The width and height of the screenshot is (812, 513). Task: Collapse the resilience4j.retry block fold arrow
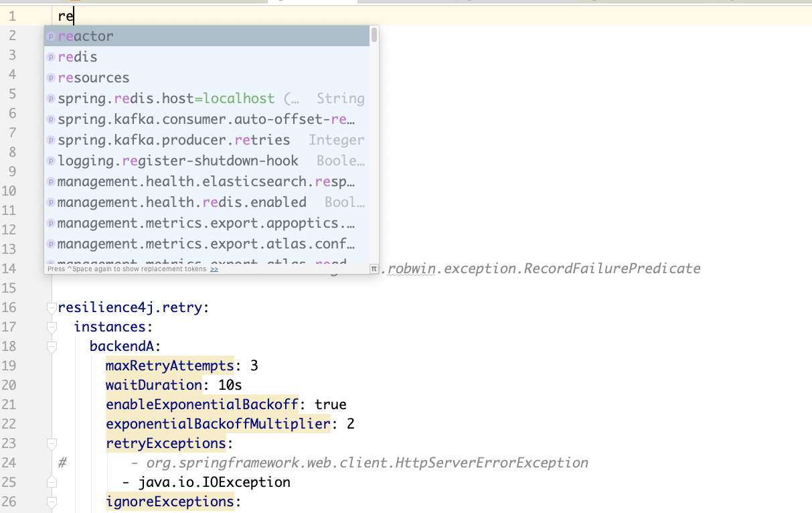52,307
